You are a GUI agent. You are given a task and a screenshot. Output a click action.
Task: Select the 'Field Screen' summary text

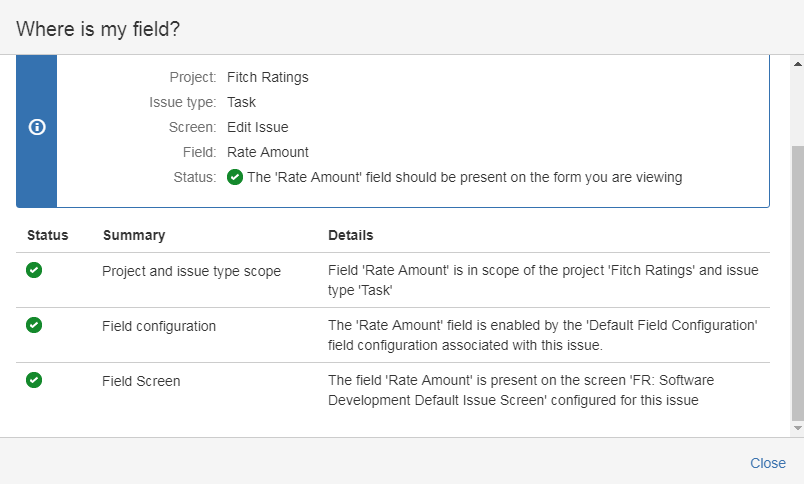141,381
